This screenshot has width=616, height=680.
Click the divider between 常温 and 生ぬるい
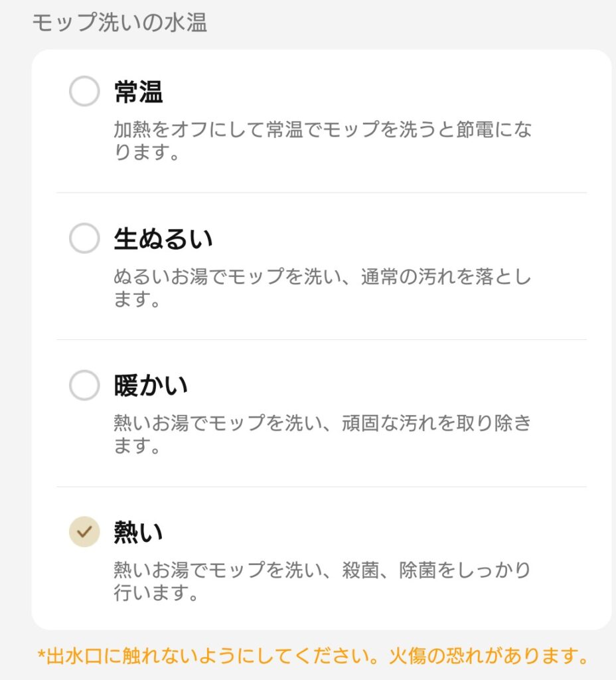click(x=321, y=193)
